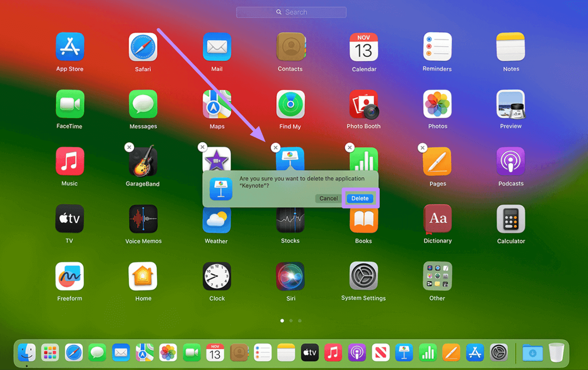
Task: Open the TV app in Launchpad grid
Action: coord(69,219)
